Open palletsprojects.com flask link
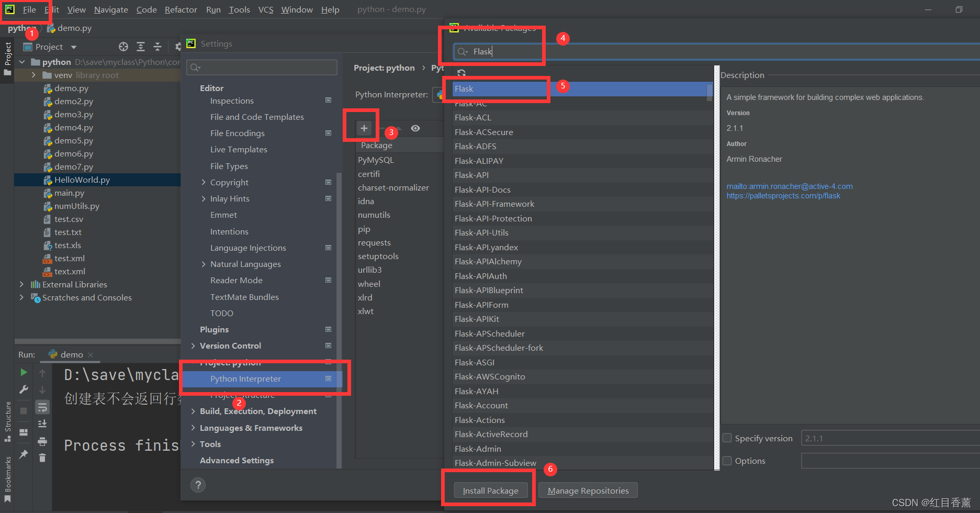This screenshot has height=513, width=980. pyautogui.click(x=783, y=196)
